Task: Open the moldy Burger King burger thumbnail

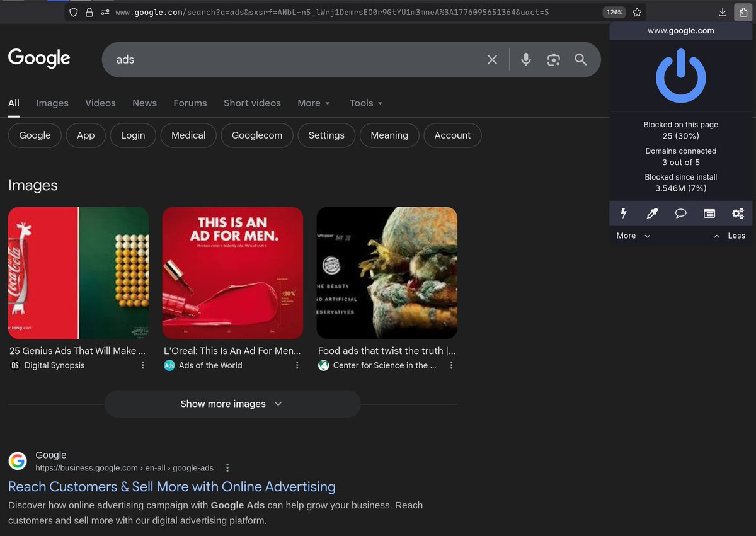Action: coord(387,273)
